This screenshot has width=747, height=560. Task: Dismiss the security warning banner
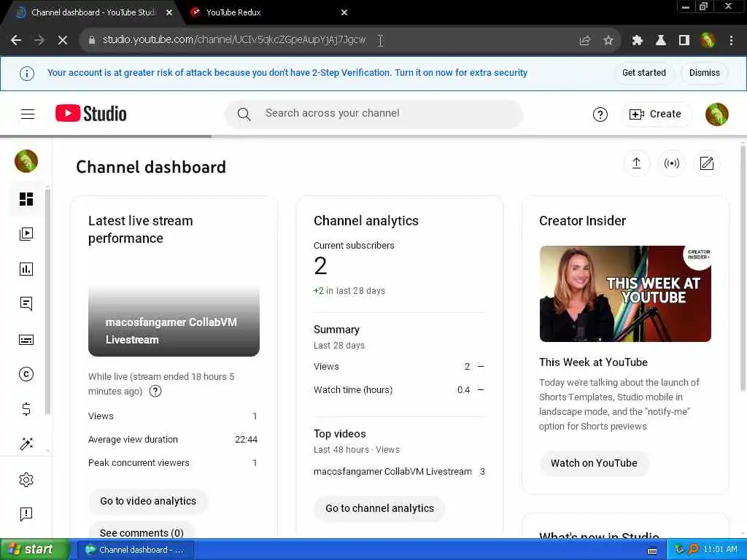pyautogui.click(x=704, y=73)
